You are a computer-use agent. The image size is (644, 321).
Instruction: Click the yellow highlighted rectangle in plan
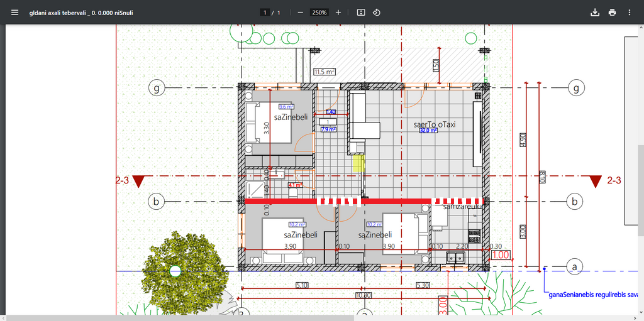coord(358,163)
